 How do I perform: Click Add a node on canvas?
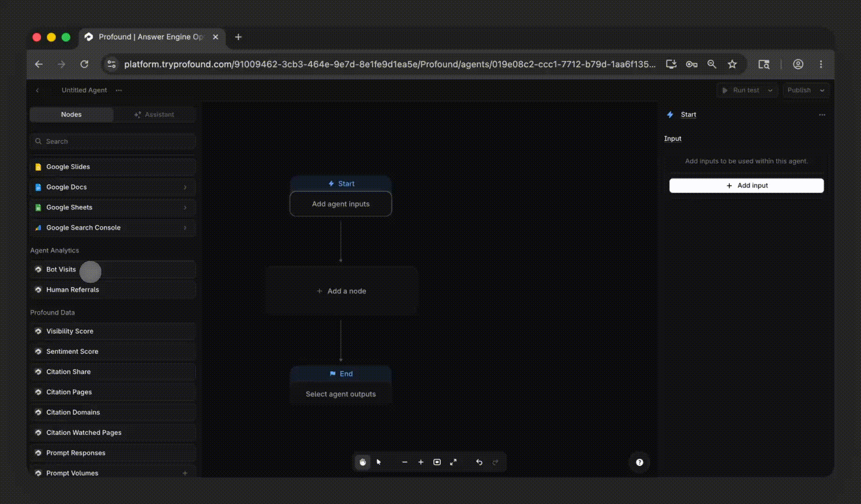pos(341,291)
